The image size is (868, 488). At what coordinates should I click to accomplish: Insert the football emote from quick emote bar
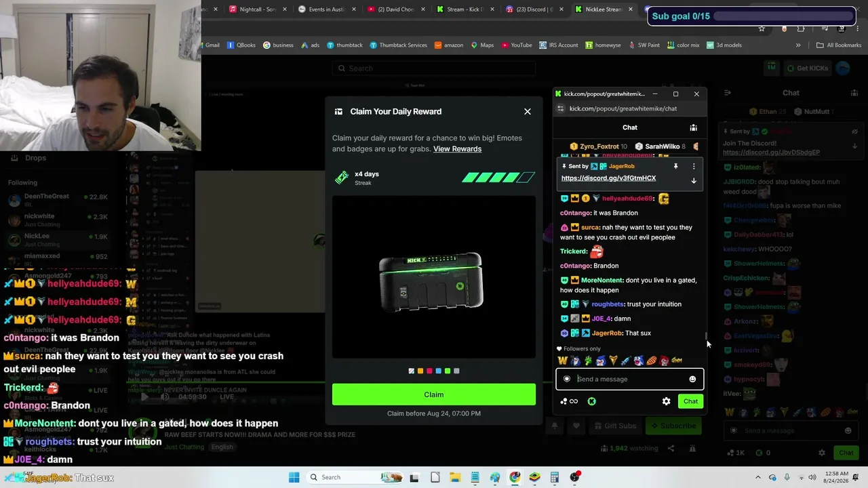pos(652,361)
